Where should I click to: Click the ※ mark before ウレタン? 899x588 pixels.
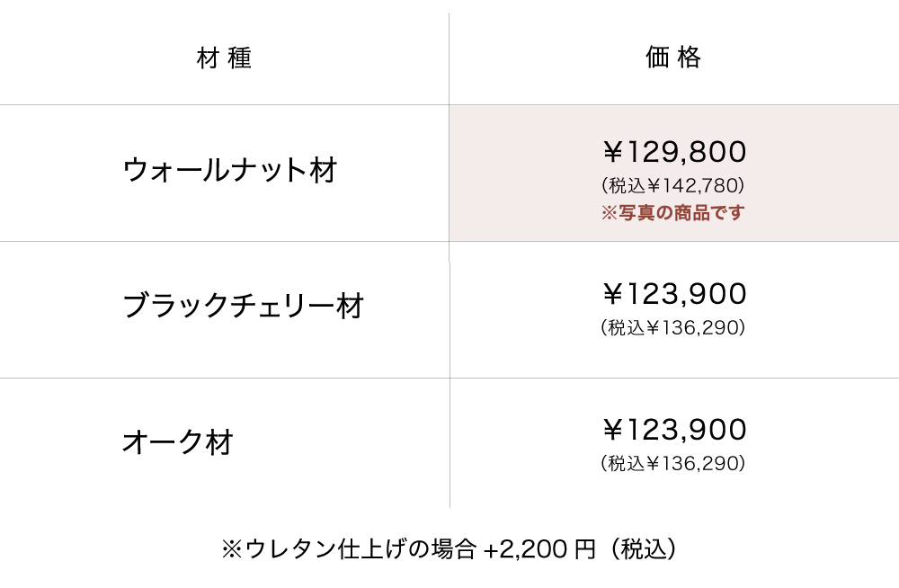click(x=230, y=549)
